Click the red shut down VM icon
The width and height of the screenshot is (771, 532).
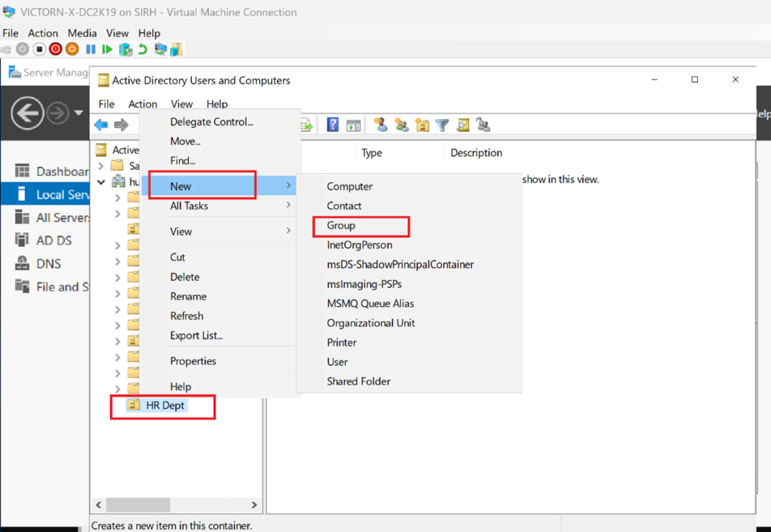click(x=56, y=50)
